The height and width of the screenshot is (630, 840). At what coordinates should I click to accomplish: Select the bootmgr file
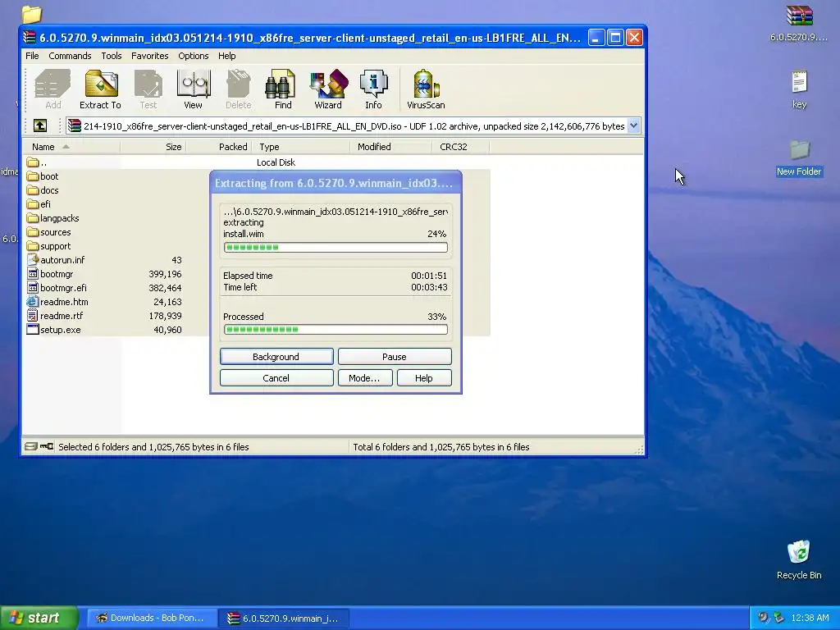pyautogui.click(x=50, y=274)
